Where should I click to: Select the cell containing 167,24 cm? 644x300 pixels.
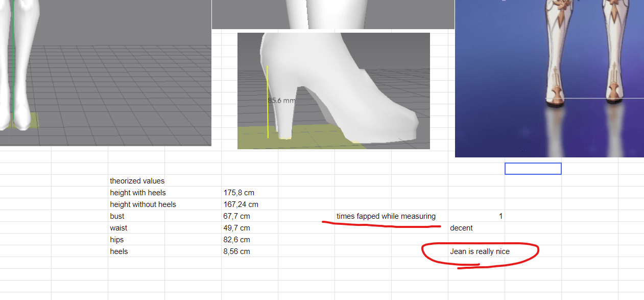[x=241, y=204]
